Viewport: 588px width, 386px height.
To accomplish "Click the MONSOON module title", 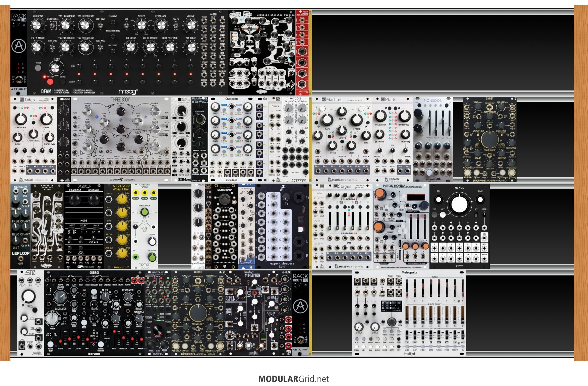I will click(433, 101).
